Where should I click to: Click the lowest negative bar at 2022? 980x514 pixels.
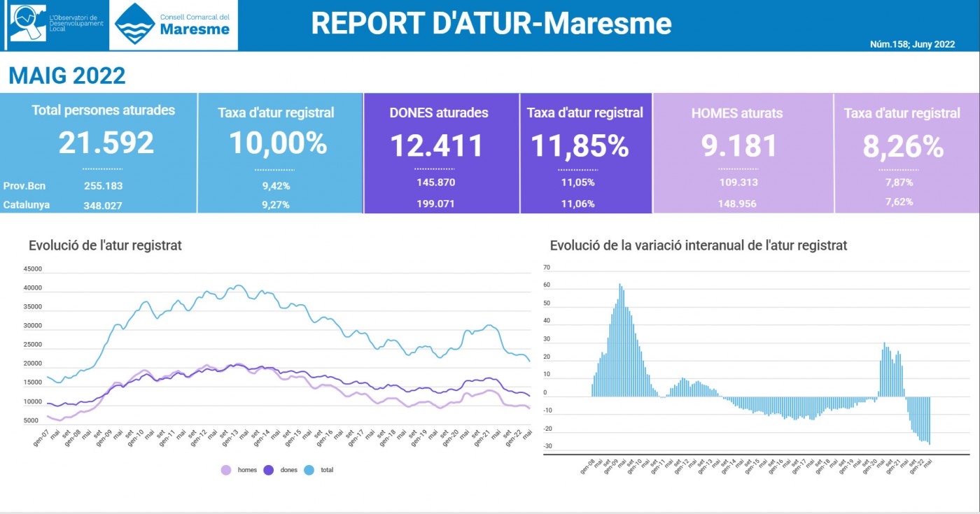[930, 421]
